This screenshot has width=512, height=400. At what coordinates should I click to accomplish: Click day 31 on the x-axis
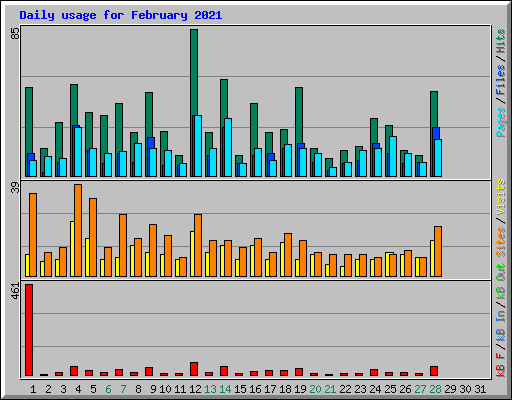(x=480, y=389)
